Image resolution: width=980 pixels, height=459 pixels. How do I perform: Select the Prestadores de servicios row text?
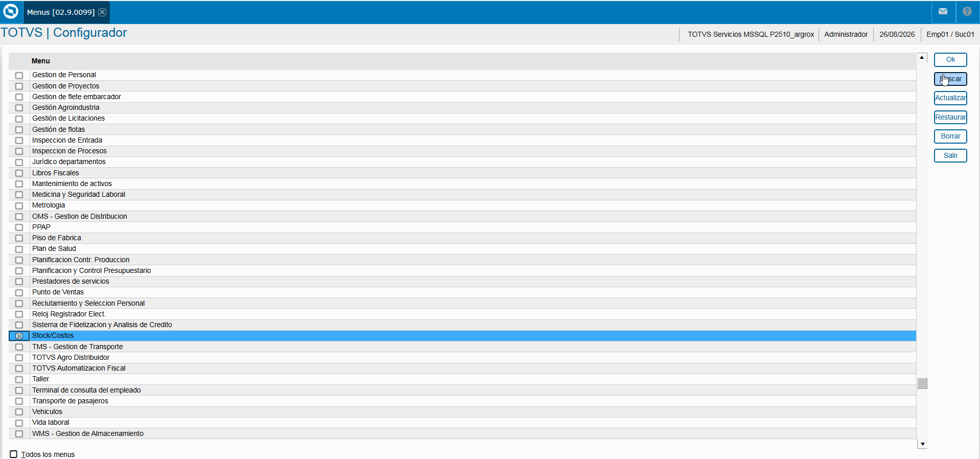(x=71, y=281)
